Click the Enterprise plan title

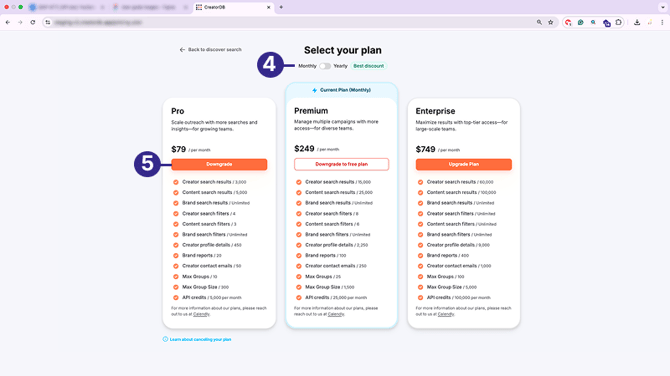click(x=435, y=111)
